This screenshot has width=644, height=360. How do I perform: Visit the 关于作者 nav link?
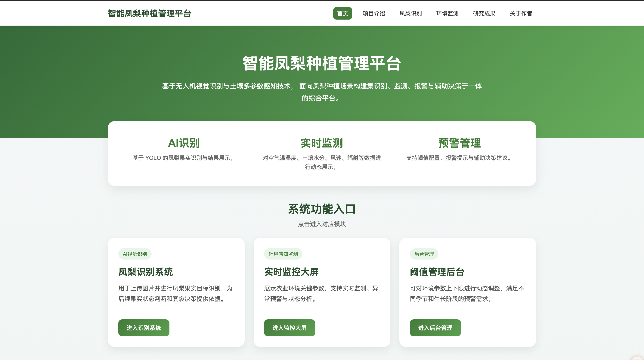[521, 13]
